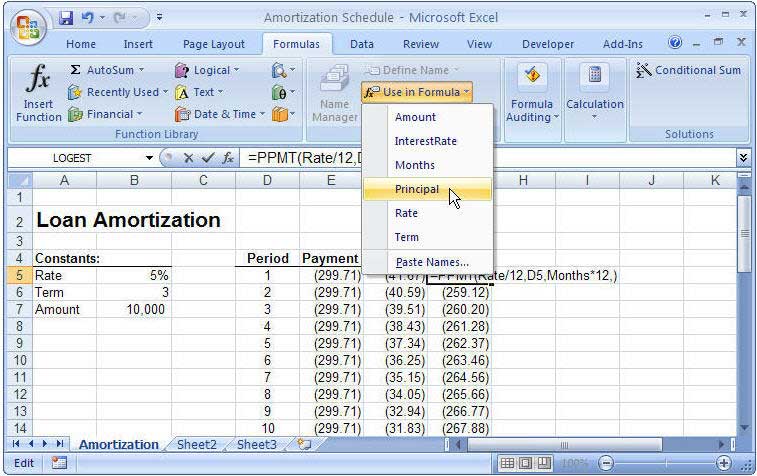This screenshot has height=476, width=757.
Task: Open the Developer tab
Action: pos(548,44)
